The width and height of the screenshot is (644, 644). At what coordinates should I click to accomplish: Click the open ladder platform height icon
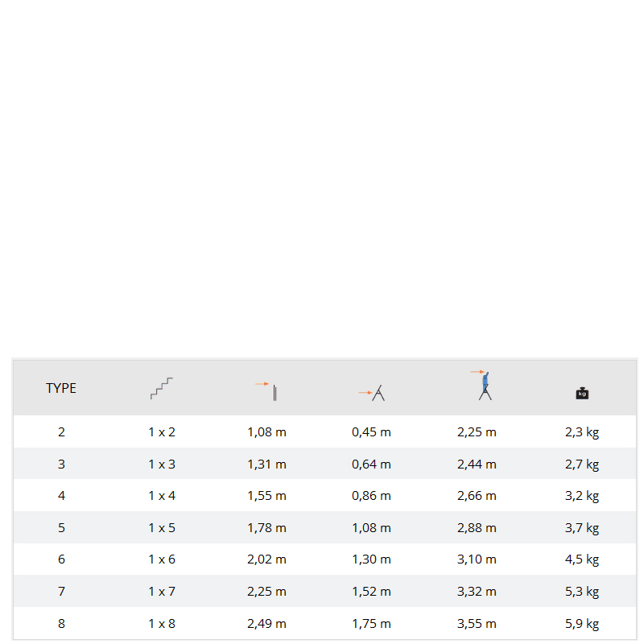(372, 393)
